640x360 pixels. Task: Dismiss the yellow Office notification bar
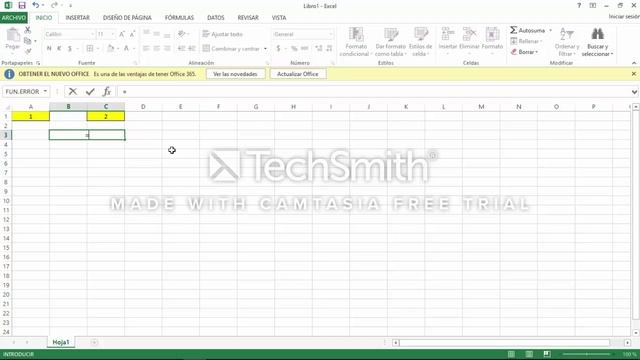[633, 74]
